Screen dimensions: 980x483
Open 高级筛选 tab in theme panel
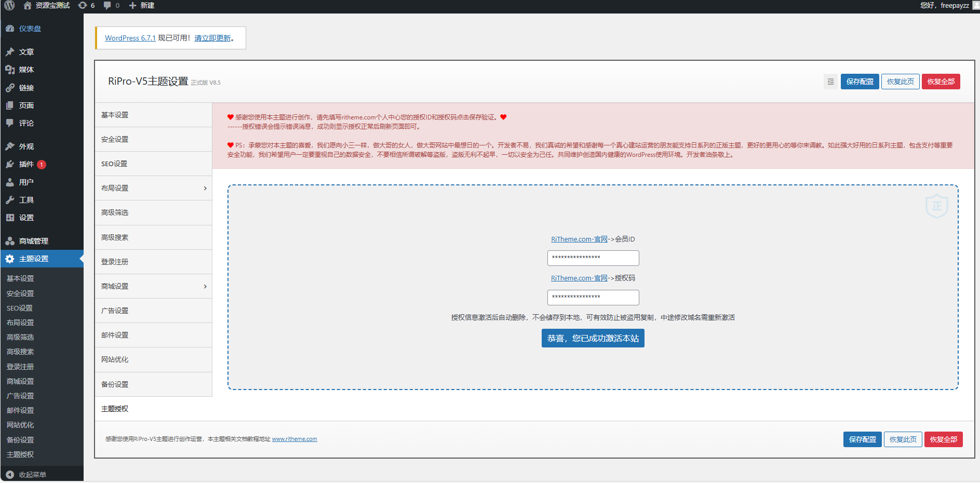[x=153, y=212]
